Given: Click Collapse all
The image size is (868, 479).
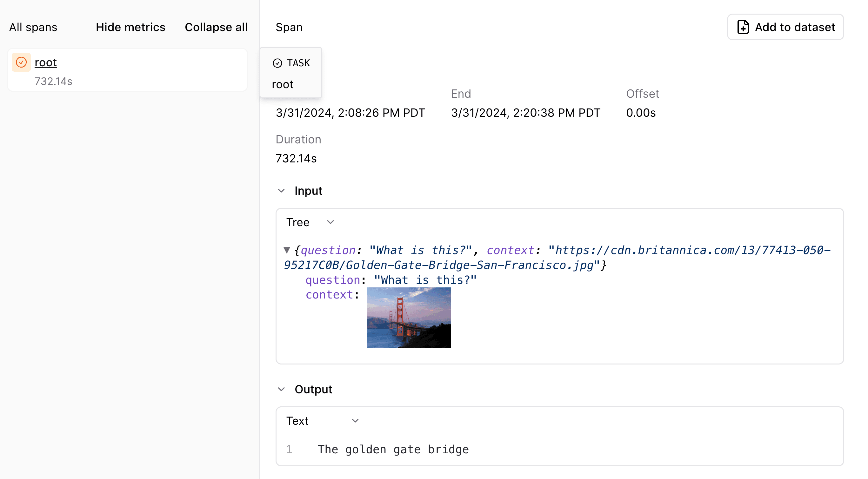Looking at the screenshot, I should point(216,27).
